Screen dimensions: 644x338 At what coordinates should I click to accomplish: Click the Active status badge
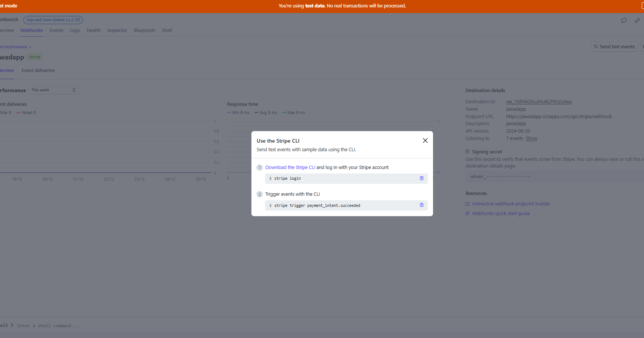(x=35, y=57)
